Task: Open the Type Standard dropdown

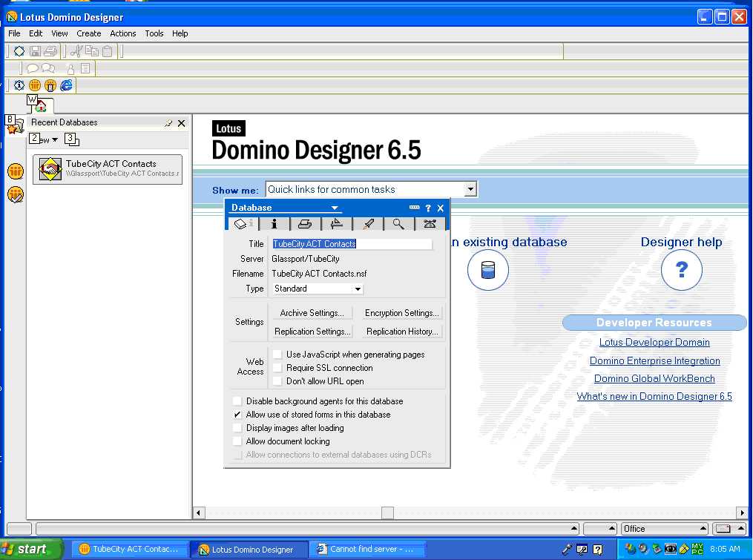Action: click(358, 289)
